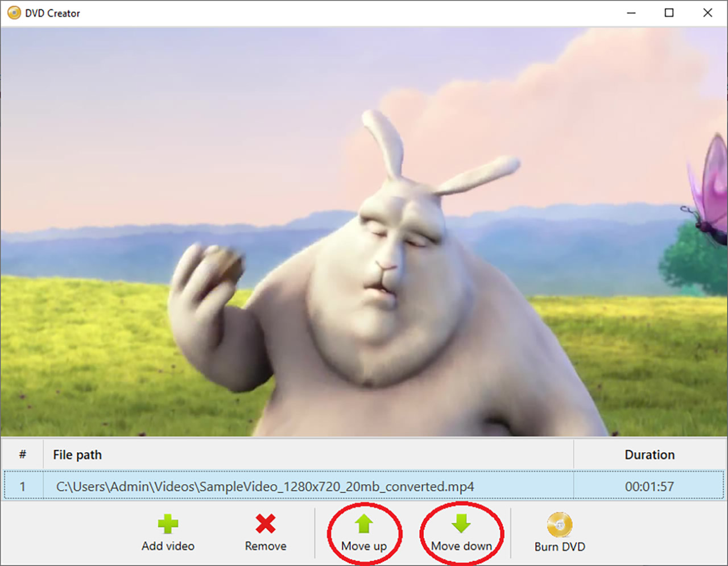This screenshot has height=566, width=728.
Task: Click the File path column header
Action: click(77, 455)
